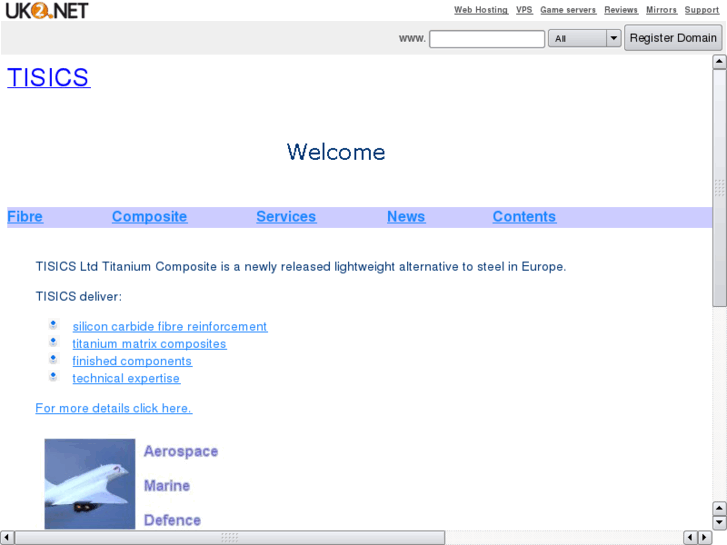Open the VPS link
727x545 pixels.
(524, 10)
